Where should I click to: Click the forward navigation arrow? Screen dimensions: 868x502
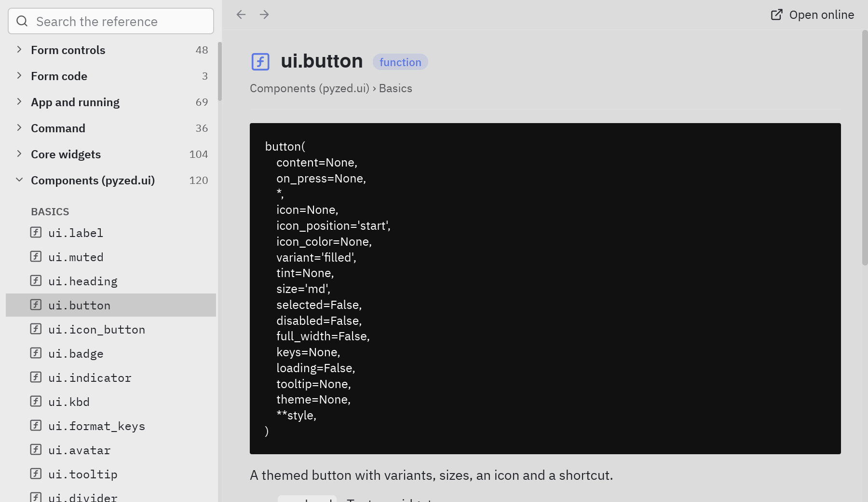click(x=264, y=14)
